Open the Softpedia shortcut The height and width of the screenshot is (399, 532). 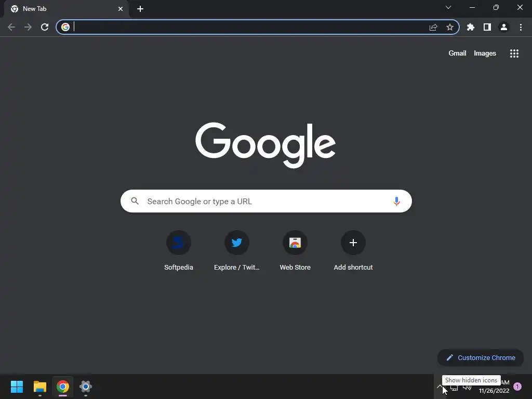[x=179, y=251]
